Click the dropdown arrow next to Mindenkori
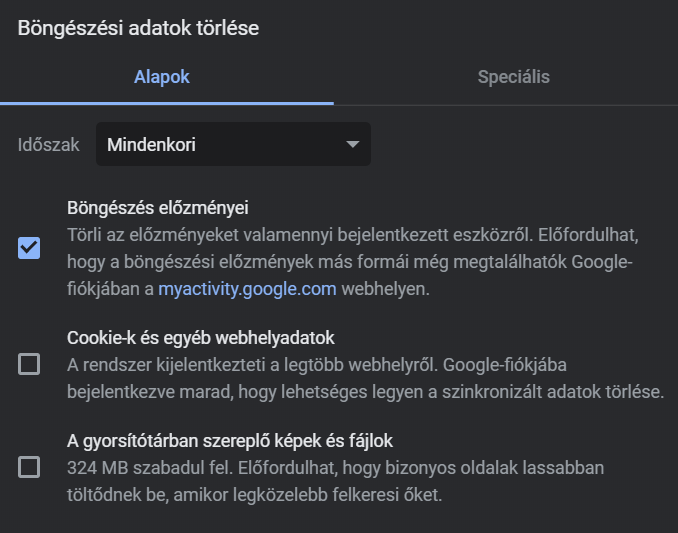 pyautogui.click(x=353, y=144)
